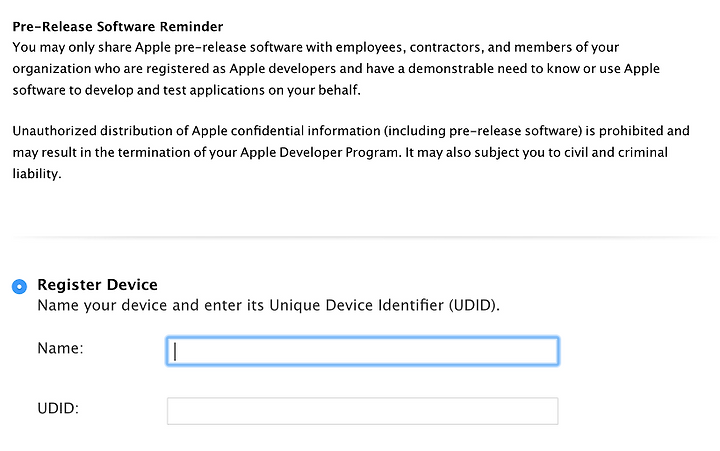Click the word "Unauthorized" in the warning

[55, 131]
